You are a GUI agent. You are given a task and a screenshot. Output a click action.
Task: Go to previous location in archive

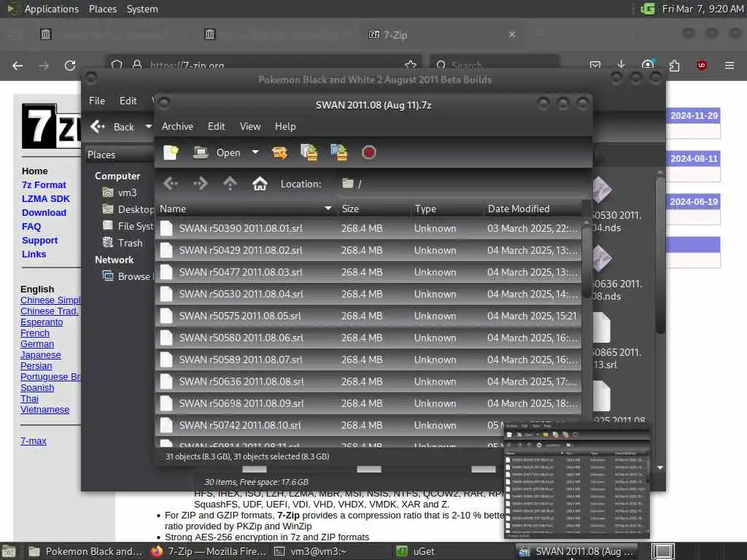pos(171,183)
